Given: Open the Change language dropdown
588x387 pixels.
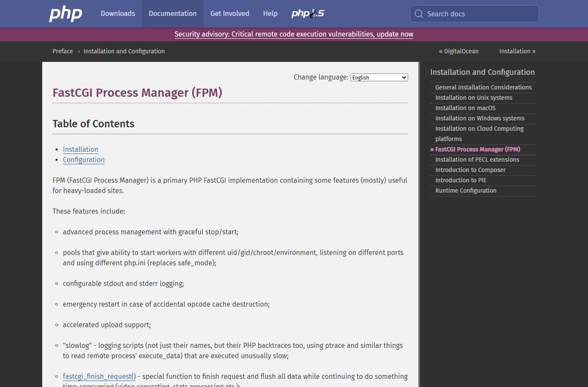Looking at the screenshot, I should coord(379,77).
